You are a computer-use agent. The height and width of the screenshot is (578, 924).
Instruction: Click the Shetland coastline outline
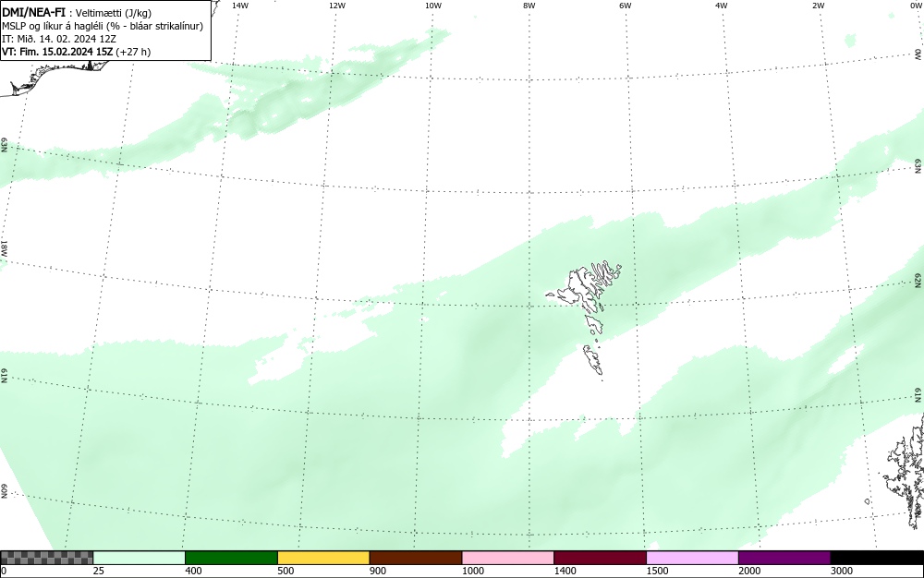[x=905, y=471]
